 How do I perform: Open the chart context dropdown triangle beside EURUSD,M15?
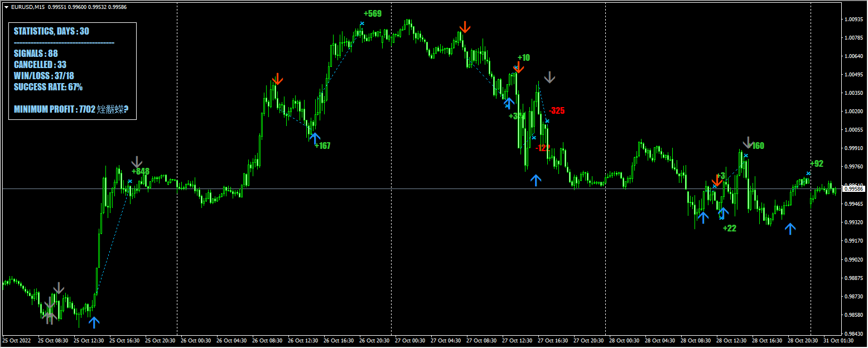[6, 7]
